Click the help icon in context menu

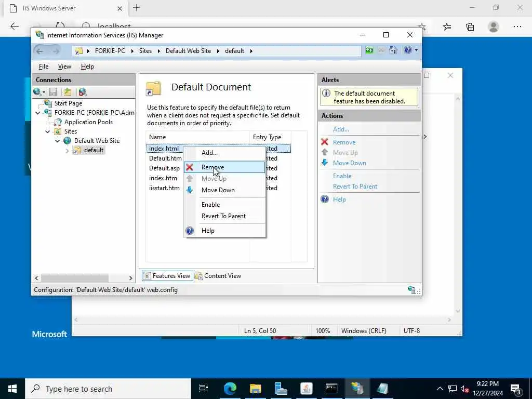click(190, 231)
